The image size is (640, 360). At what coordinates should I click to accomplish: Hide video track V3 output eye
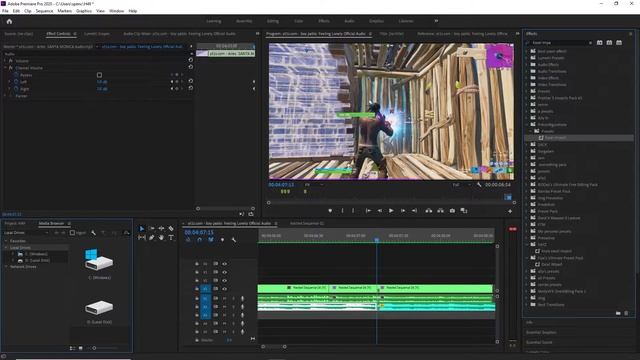tap(224, 272)
